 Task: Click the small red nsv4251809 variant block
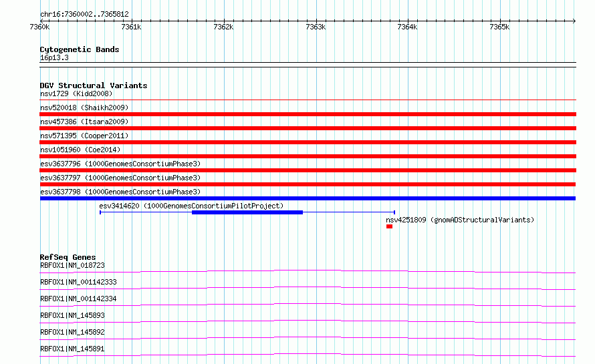click(389, 226)
